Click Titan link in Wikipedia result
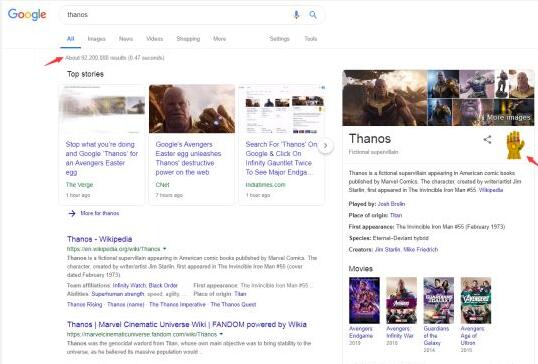 click(240, 294)
